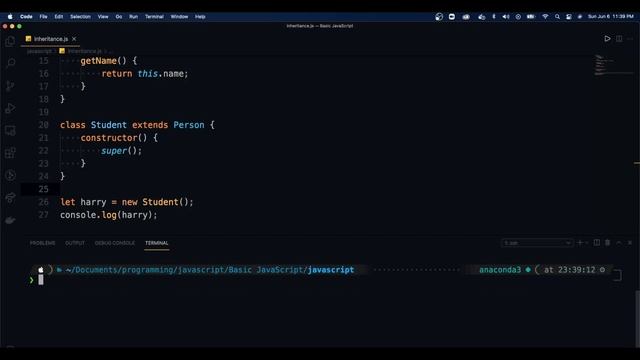Open the Run and Debug view
This screenshot has width=640, height=360.
pyautogui.click(x=11, y=108)
